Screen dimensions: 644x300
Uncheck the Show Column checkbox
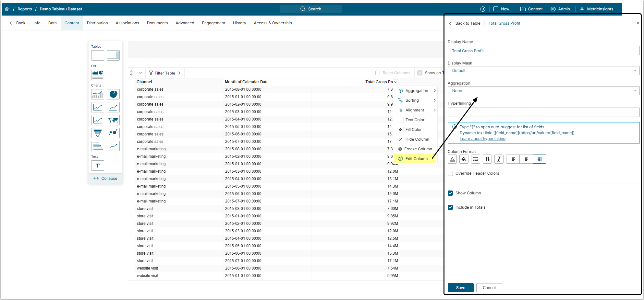tap(450, 193)
